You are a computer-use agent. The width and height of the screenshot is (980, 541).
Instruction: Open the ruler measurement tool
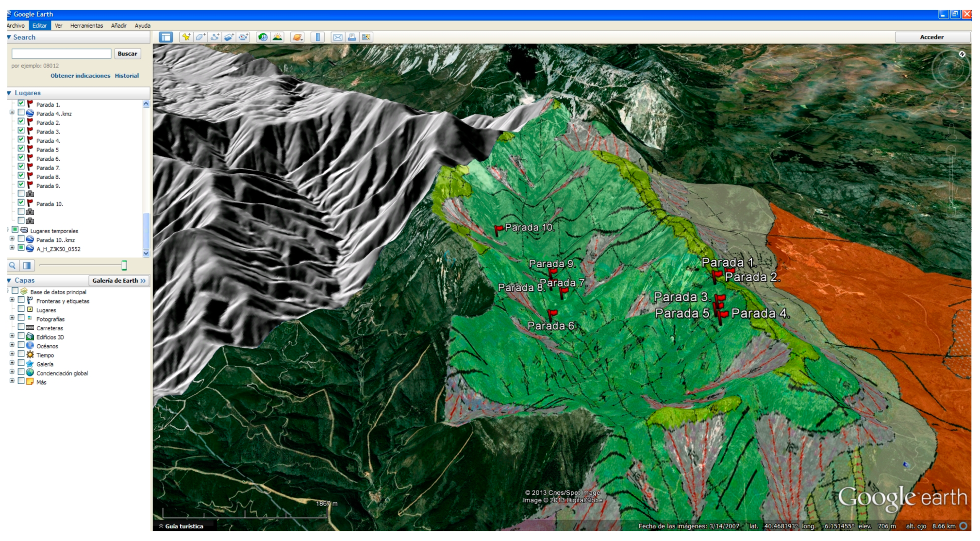pos(317,37)
